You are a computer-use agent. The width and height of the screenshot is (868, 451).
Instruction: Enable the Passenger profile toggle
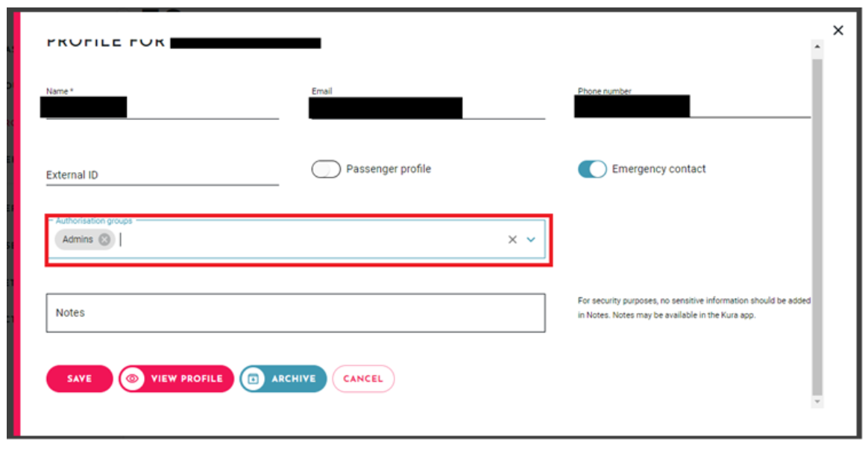click(x=326, y=168)
